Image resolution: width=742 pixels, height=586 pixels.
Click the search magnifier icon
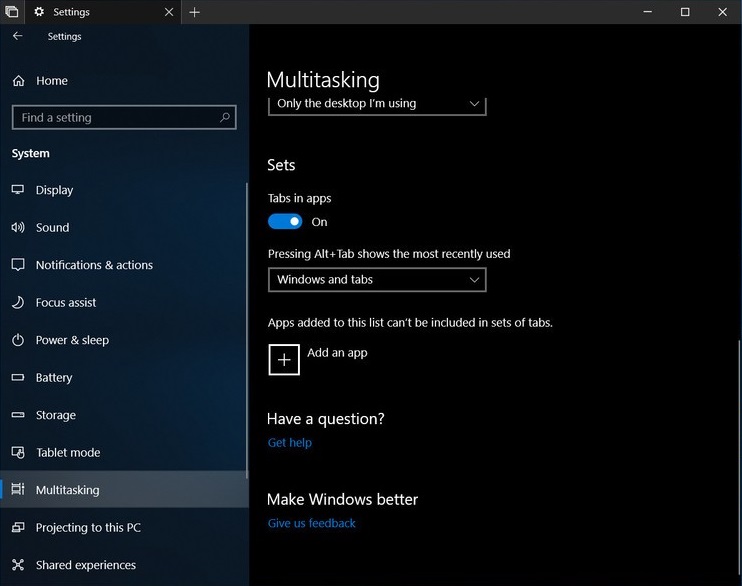[x=225, y=117]
